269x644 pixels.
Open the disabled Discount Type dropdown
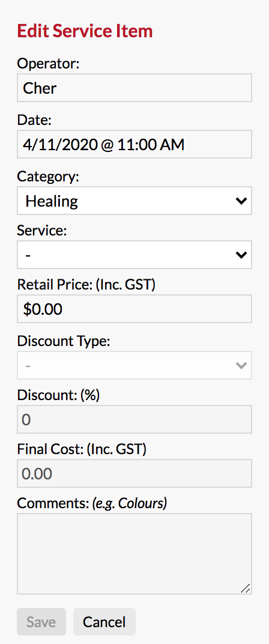click(134, 365)
